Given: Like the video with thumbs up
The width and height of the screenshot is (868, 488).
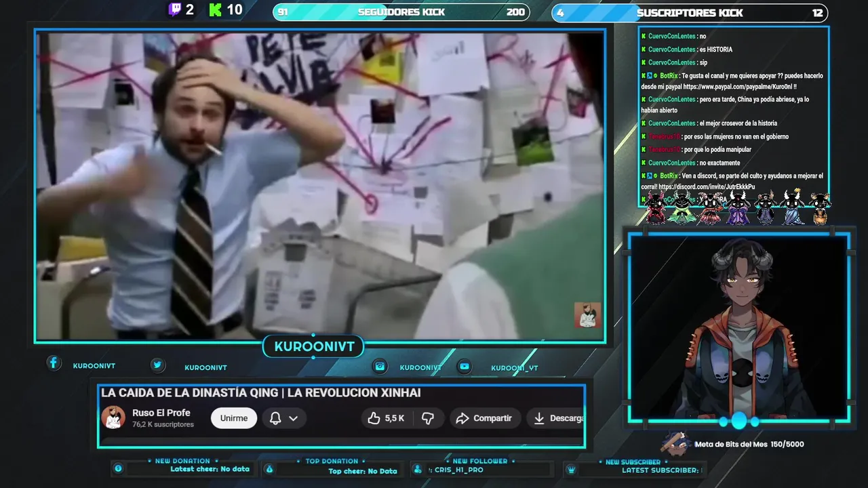Looking at the screenshot, I should coord(386,418).
